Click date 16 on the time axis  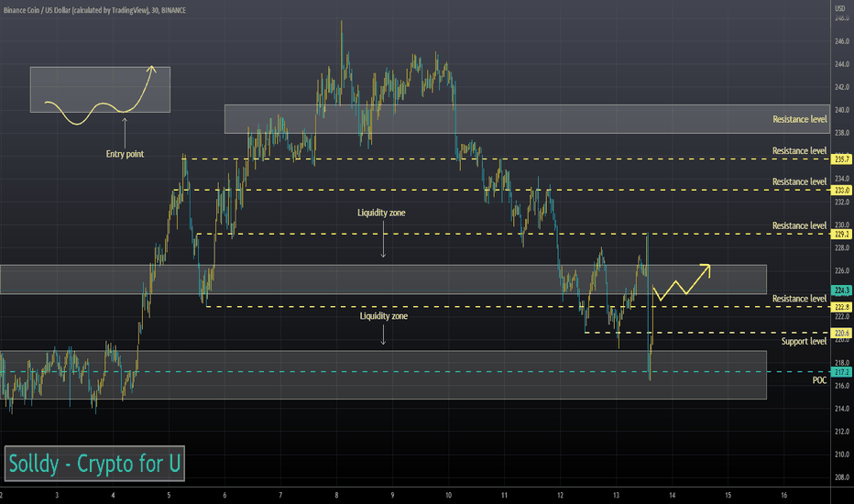pyautogui.click(x=783, y=495)
